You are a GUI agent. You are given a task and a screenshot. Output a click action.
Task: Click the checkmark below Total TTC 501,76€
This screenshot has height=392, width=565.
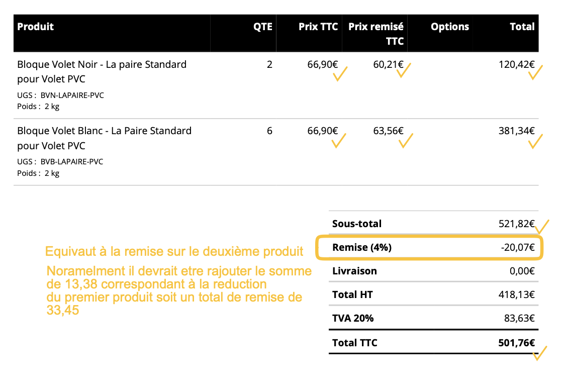click(539, 353)
